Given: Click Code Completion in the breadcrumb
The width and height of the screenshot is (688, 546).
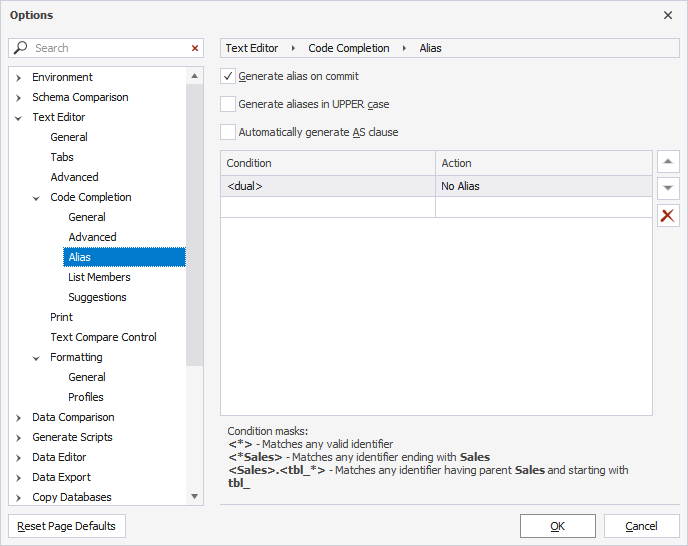Looking at the screenshot, I should tap(349, 48).
